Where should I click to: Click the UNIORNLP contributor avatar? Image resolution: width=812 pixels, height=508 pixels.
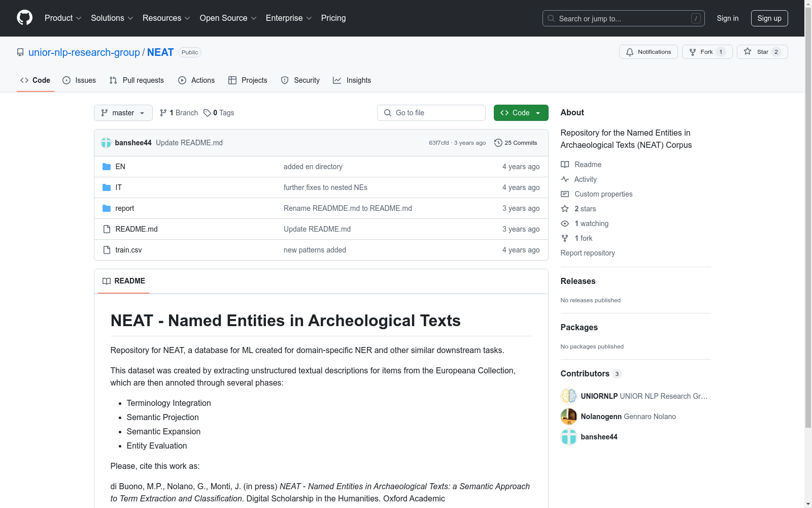click(x=569, y=396)
